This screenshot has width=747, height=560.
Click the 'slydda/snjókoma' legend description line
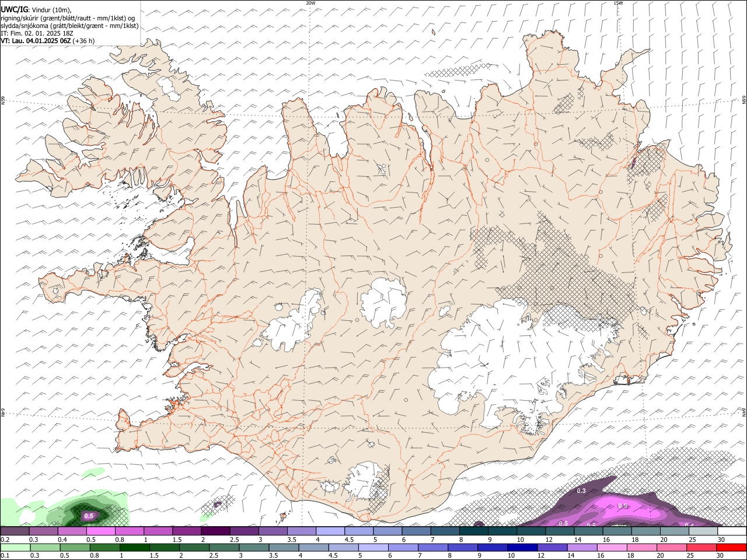tap(69, 26)
